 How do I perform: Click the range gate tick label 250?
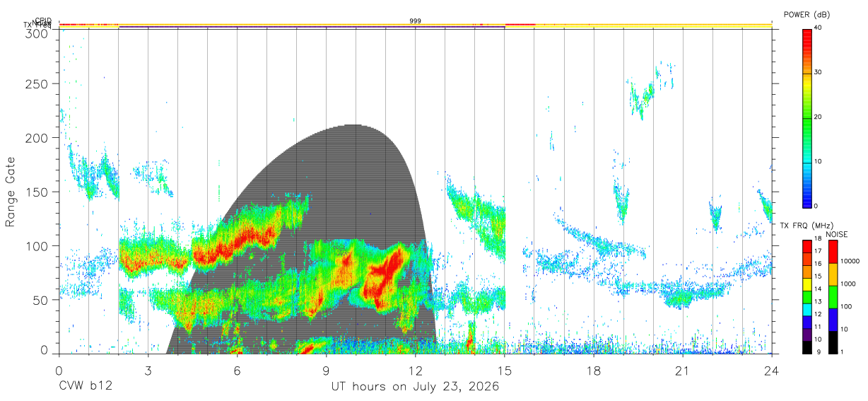click(37, 83)
